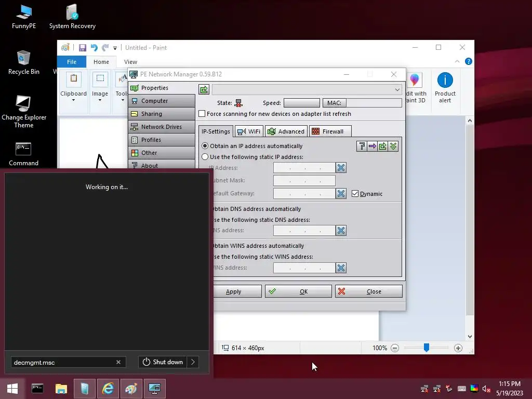Click the Windows Start button
Screen dimensions: 532x399
coord(12,389)
